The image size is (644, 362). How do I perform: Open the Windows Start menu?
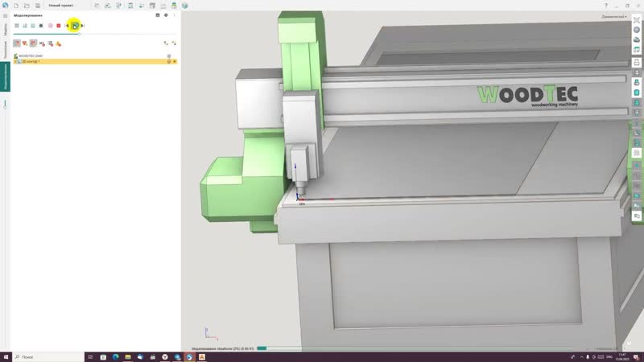[x=6, y=357]
